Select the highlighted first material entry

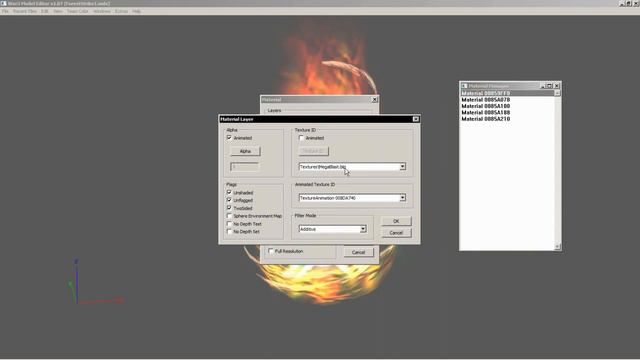pyautogui.click(x=507, y=93)
